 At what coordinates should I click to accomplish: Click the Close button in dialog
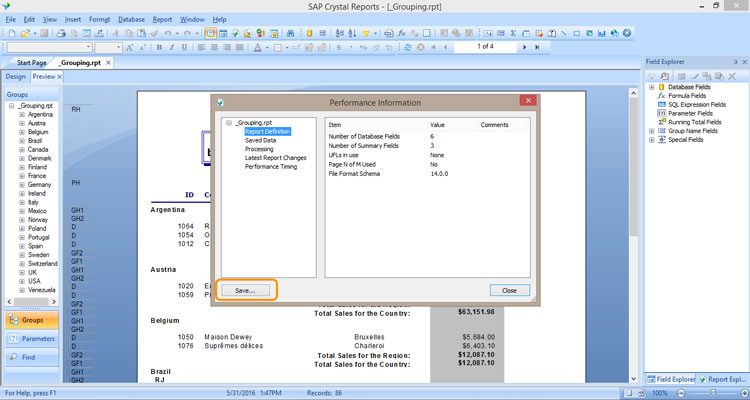(x=509, y=290)
